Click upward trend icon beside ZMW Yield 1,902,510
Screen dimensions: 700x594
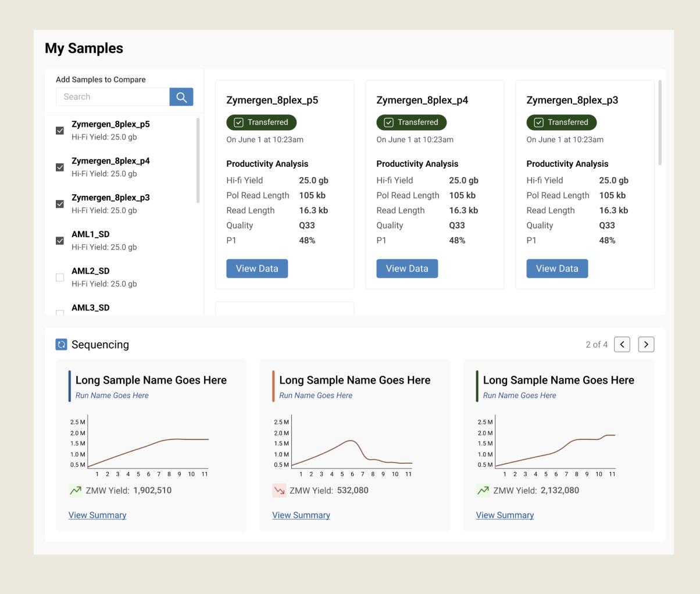click(x=76, y=491)
